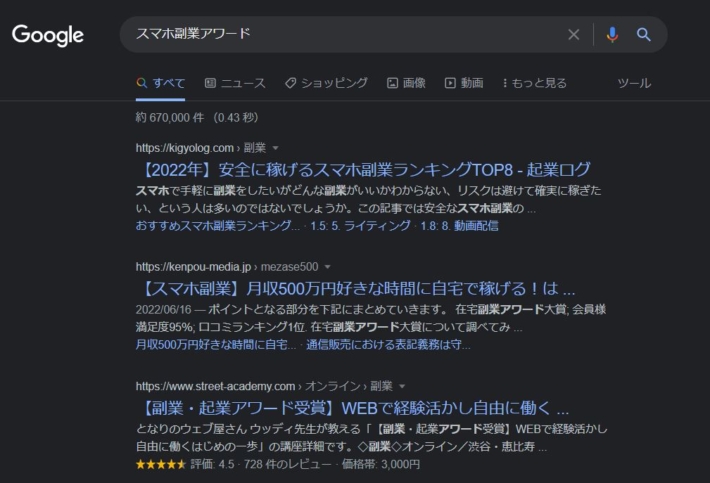Open the ツール options
This screenshot has width=710, height=483.
pyautogui.click(x=634, y=83)
